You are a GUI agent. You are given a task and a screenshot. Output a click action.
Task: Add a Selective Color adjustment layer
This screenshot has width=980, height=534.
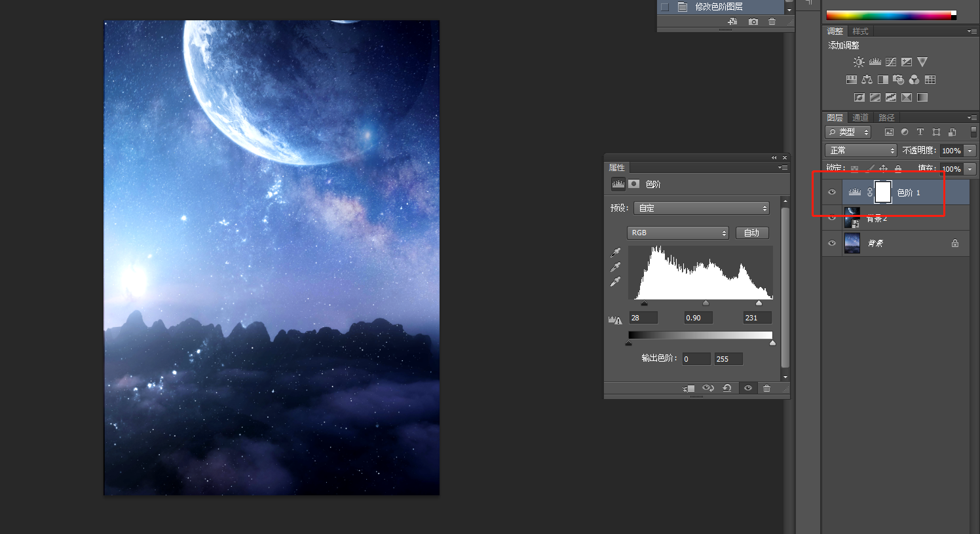[x=907, y=97]
